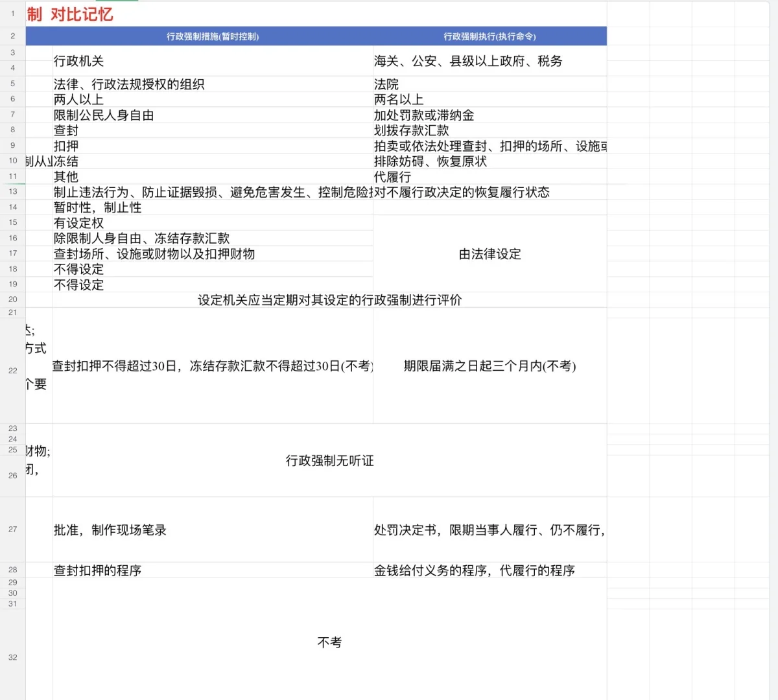Select the cell 除限制人身自由、冻结存款汇款
This screenshot has height=700, width=778.
(x=213, y=238)
